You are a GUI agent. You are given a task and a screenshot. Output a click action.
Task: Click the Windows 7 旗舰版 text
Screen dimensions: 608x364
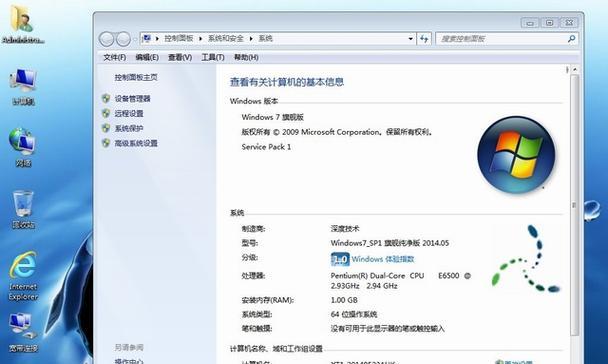tap(272, 117)
